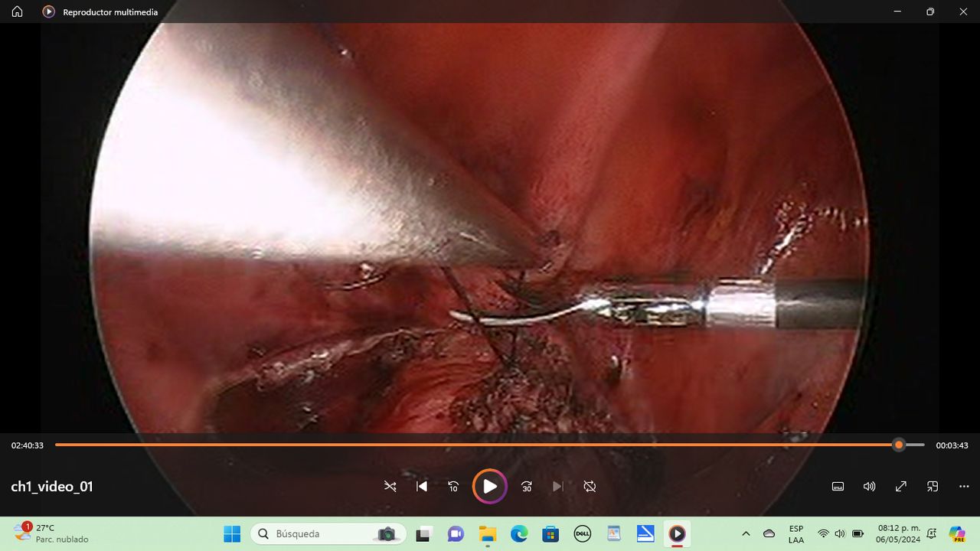Skip back 10 seconds
The image size is (980, 551).
click(453, 487)
